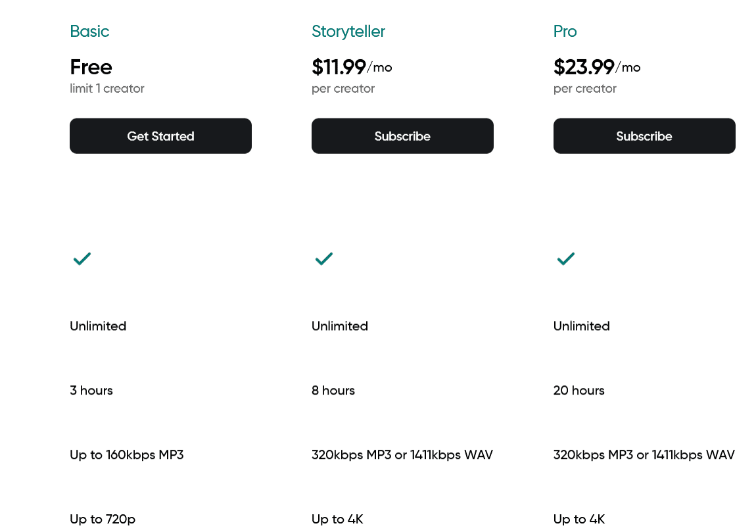Viewport: 756px width, 532px height.
Task: Click the '3 hours' Basic feature
Action: 91,390
